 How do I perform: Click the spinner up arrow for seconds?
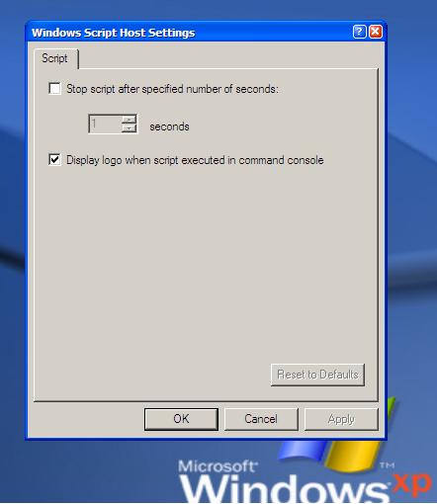130,119
